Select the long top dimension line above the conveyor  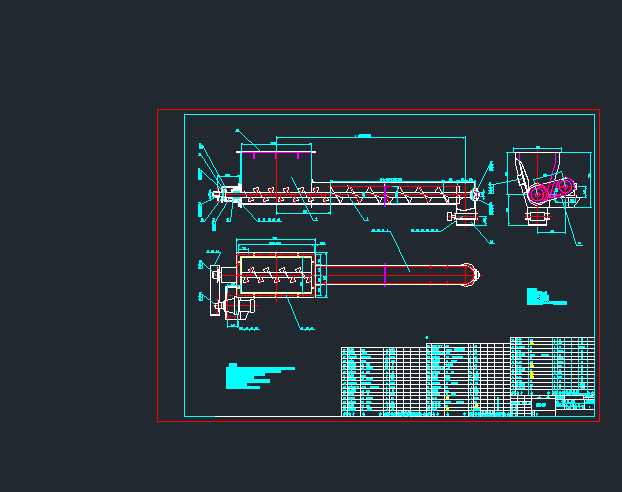(x=371, y=137)
